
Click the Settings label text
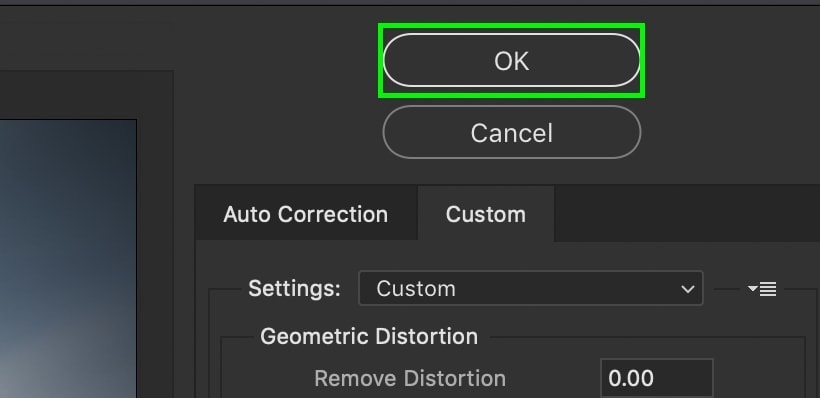[294, 288]
